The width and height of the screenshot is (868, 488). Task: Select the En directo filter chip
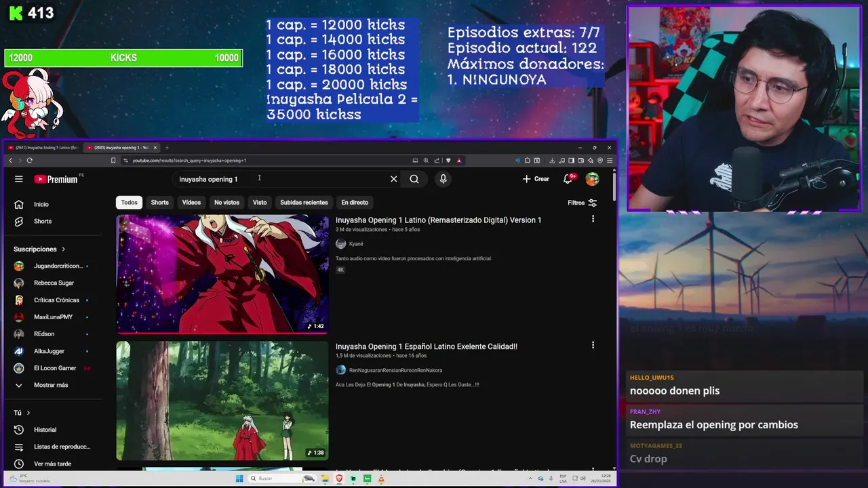click(355, 203)
